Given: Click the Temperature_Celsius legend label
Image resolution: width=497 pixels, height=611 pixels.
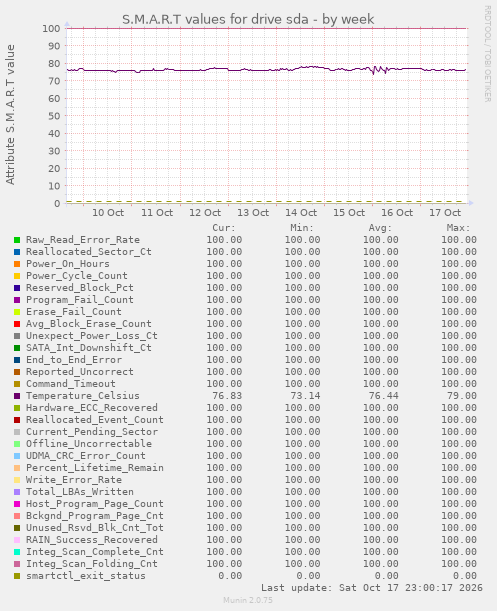Looking at the screenshot, I should 83,396.
